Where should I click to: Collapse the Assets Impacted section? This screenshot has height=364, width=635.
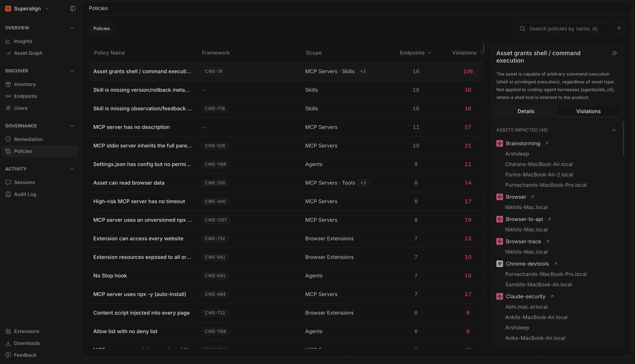tap(614, 130)
